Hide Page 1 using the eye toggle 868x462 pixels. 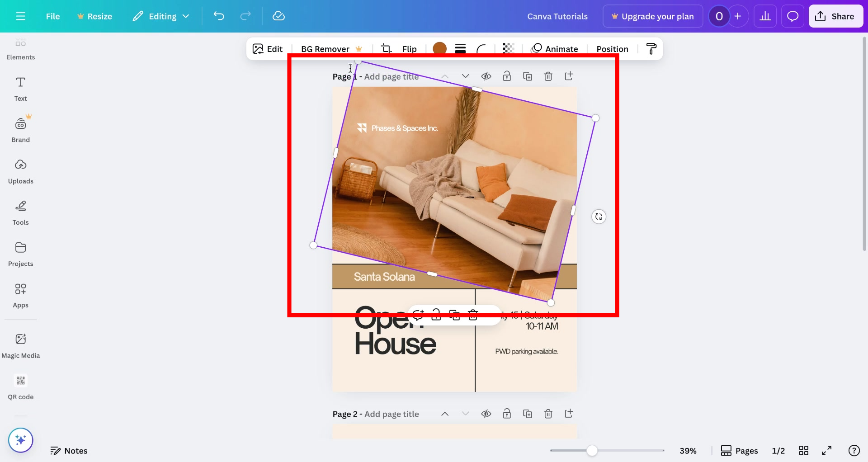click(486, 76)
